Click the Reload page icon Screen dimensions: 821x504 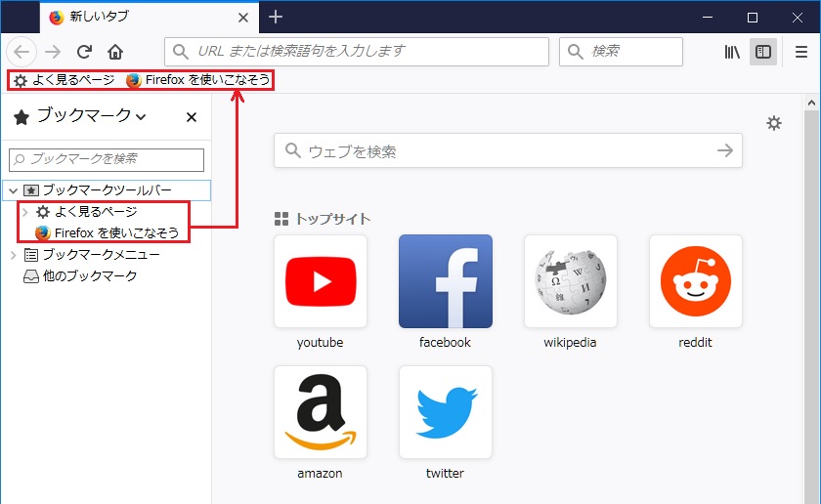pyautogui.click(x=85, y=52)
